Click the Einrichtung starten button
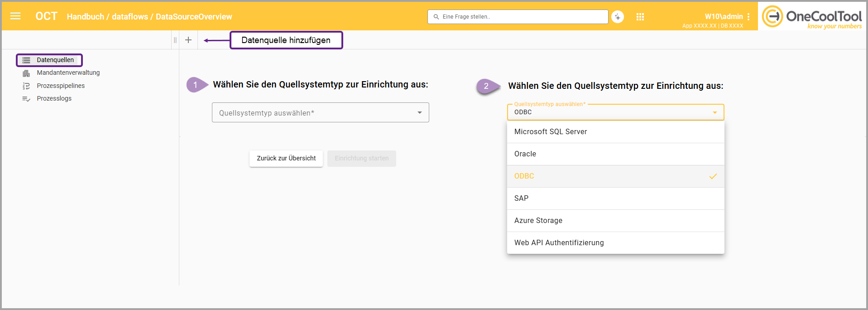868x310 pixels. (362, 158)
